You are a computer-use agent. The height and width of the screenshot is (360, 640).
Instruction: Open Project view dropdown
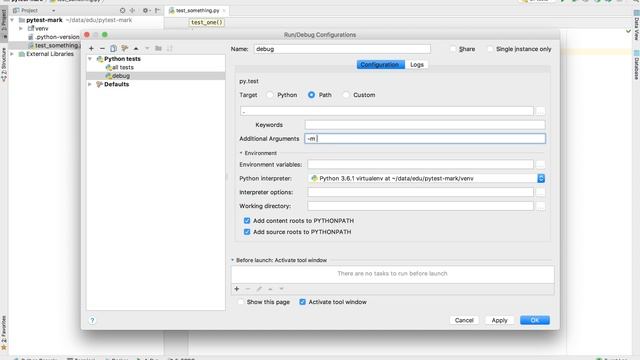[53, 11]
